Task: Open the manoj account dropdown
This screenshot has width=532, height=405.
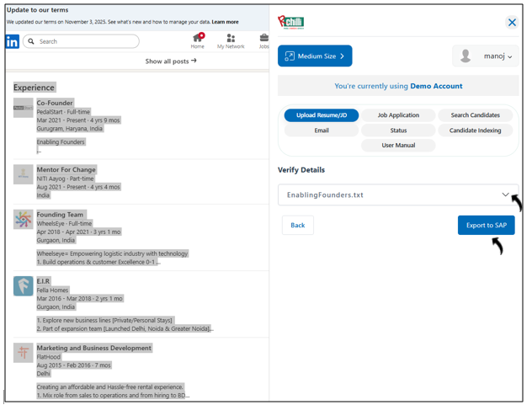Action: [x=486, y=56]
